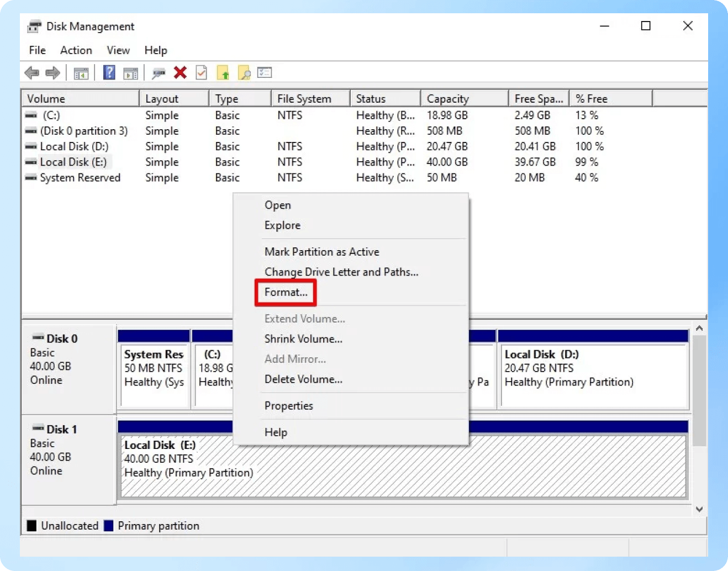
Task: Click 'Healthy (B...' status cell of (C:) row
Action: tap(386, 115)
